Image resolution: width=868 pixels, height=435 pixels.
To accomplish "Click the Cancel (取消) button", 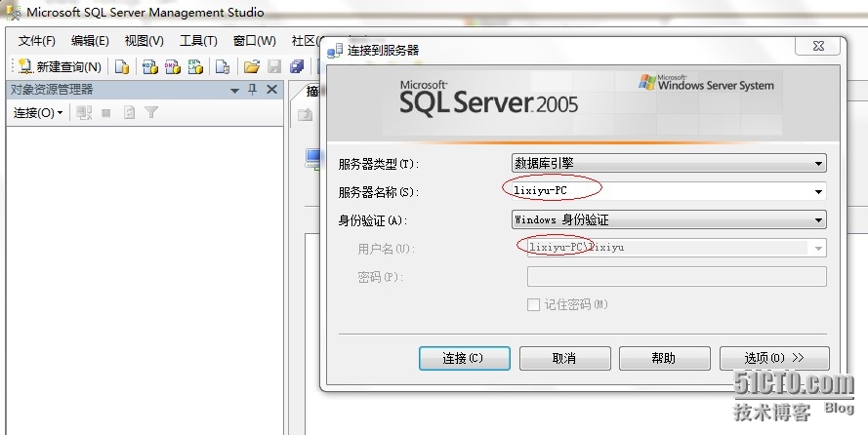I will tap(564, 358).
